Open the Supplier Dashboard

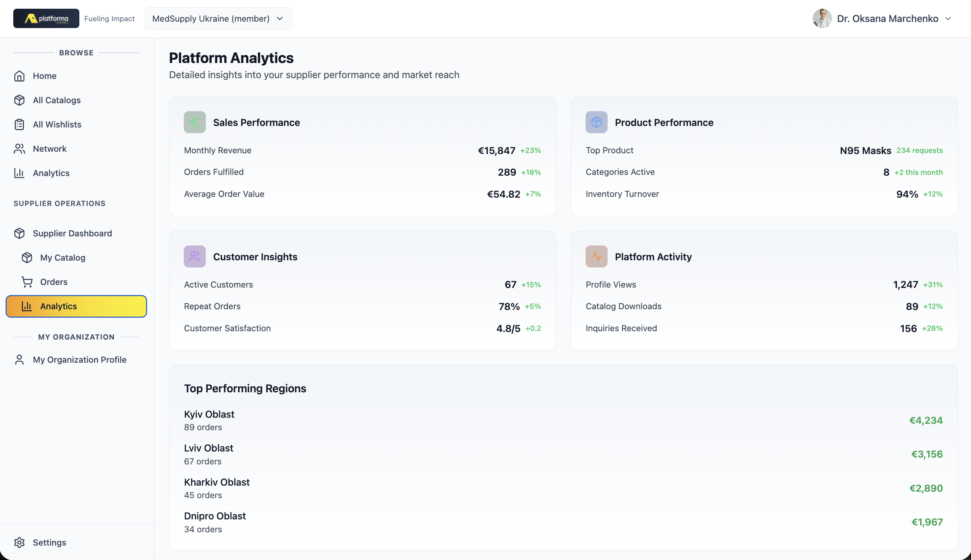coord(73,233)
